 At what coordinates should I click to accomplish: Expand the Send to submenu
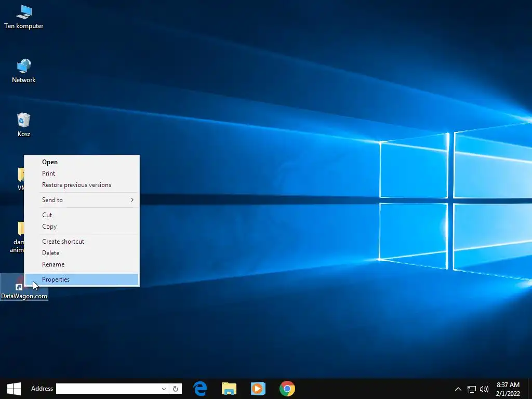click(82, 200)
